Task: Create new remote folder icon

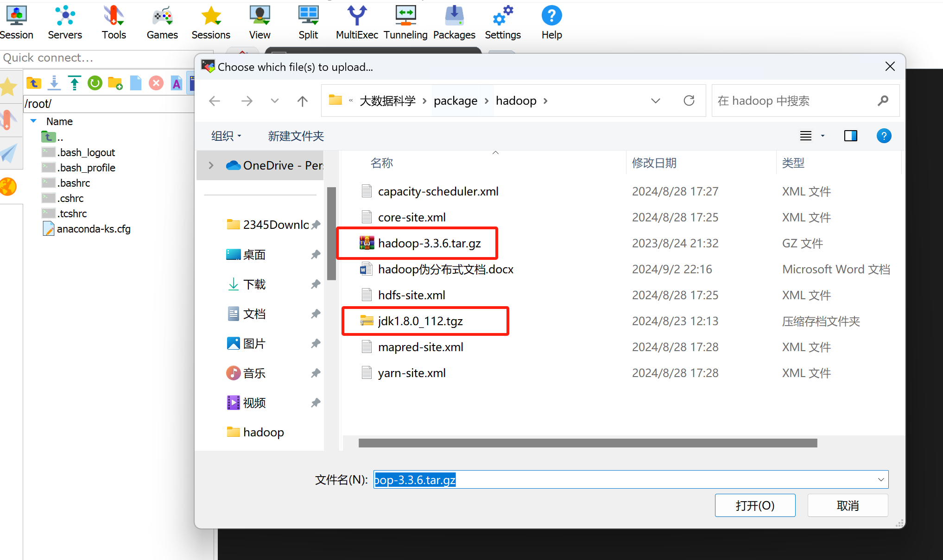Action: pyautogui.click(x=115, y=83)
